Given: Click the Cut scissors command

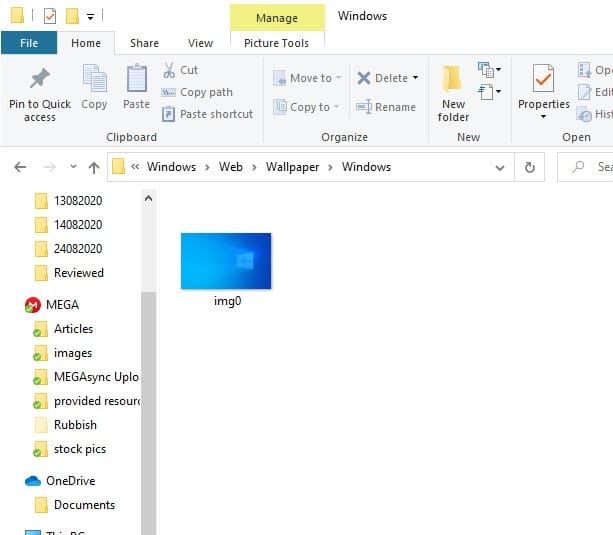Looking at the screenshot, I should tap(180, 70).
